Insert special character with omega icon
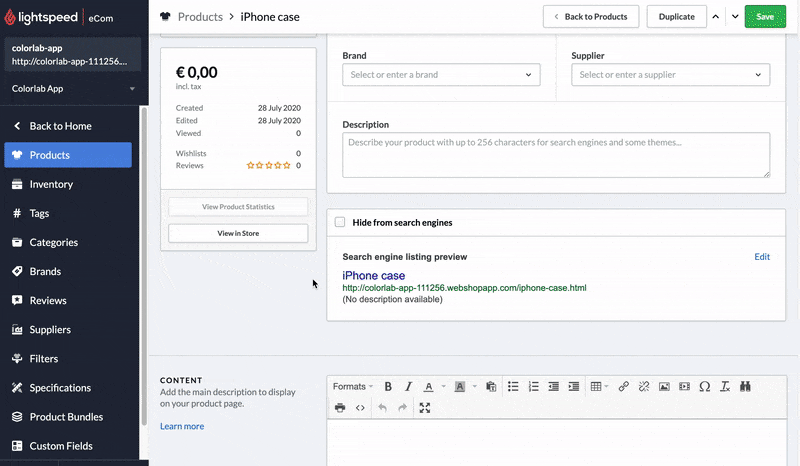Screen dimensions: 800x466 pos(705,386)
